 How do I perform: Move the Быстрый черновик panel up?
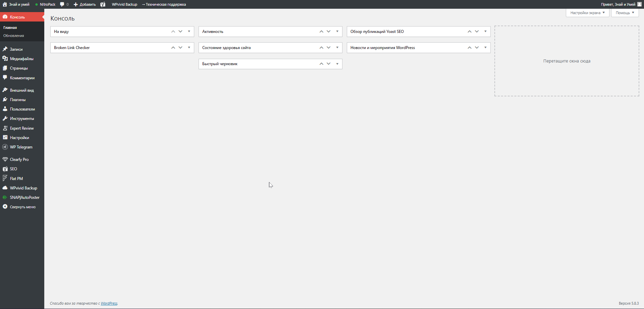(x=321, y=64)
